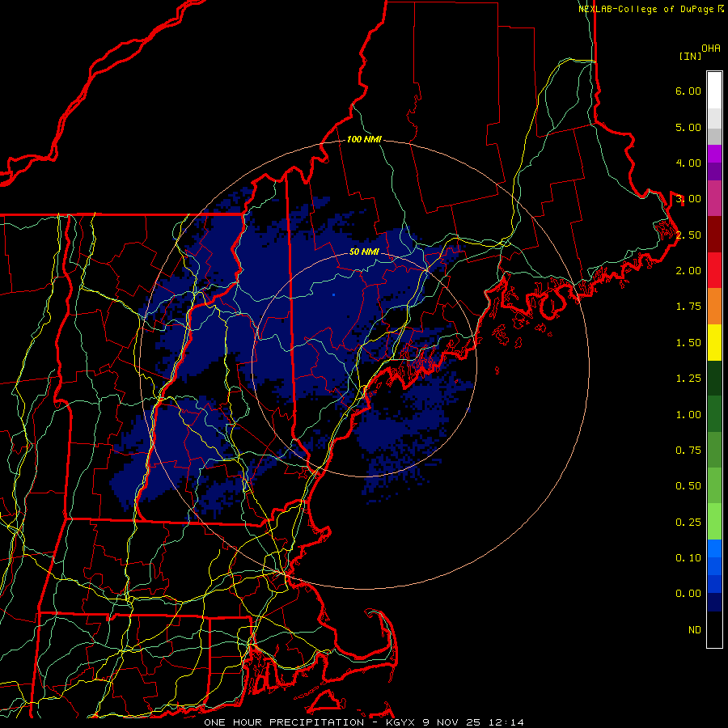Screen dimensions: 728x728
Task: Select the 6.00 legend value
Action: click(688, 91)
